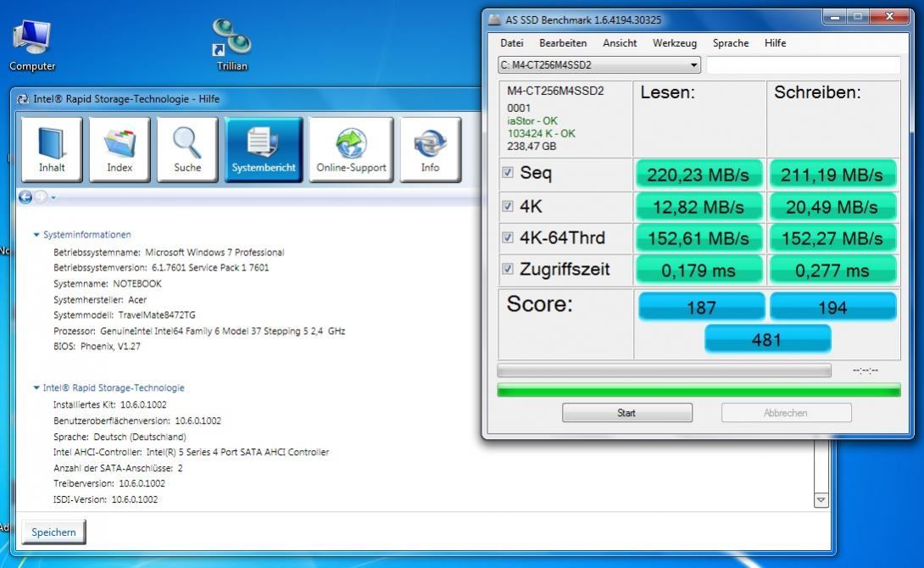Image resolution: width=924 pixels, height=568 pixels.
Task: Click the 4K-64Thrd write value 152,27 MB/s
Action: [832, 238]
